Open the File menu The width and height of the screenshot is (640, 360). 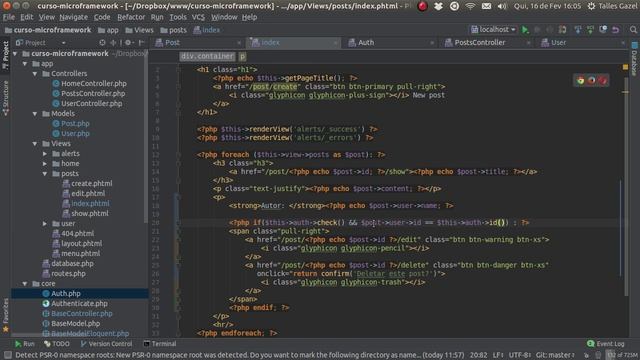click(9, 17)
